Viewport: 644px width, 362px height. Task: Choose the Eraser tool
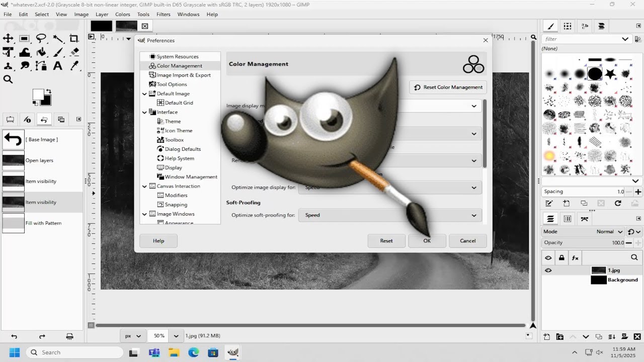(x=74, y=52)
